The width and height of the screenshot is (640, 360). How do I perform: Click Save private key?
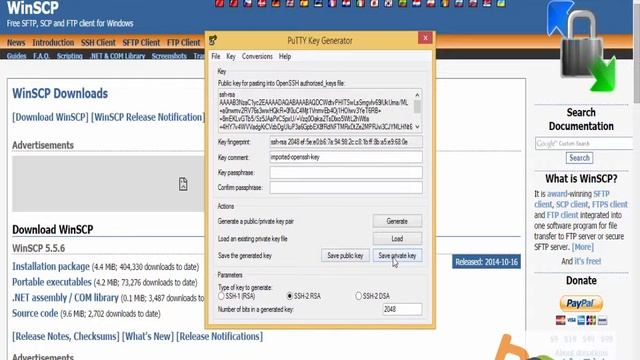(397, 256)
